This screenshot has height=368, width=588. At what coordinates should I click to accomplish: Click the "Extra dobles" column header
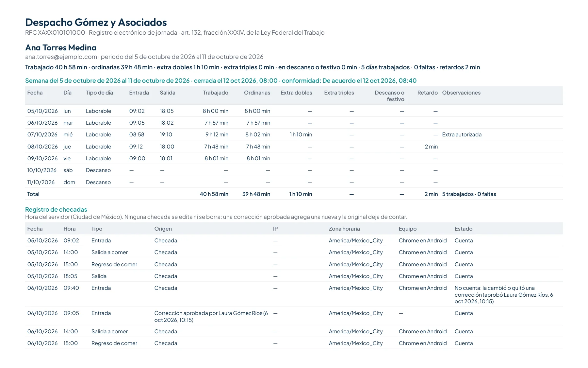click(x=296, y=93)
